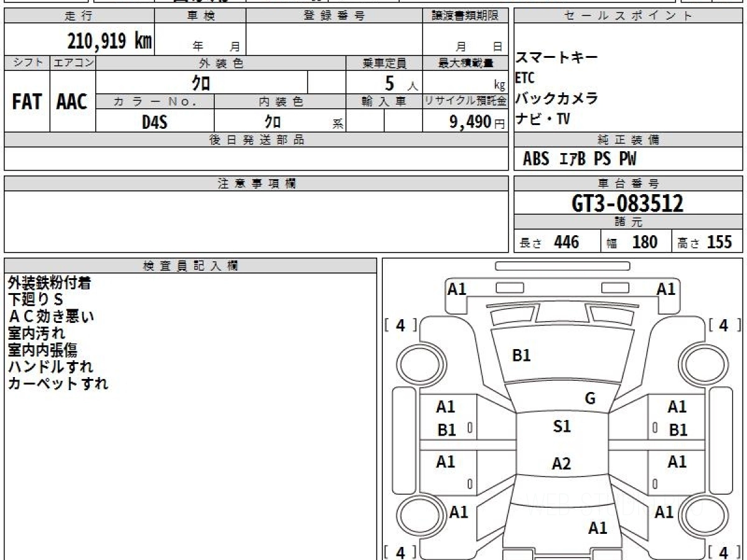Select the エアコン header
Viewport: 747px width, 560px height.
(x=72, y=63)
